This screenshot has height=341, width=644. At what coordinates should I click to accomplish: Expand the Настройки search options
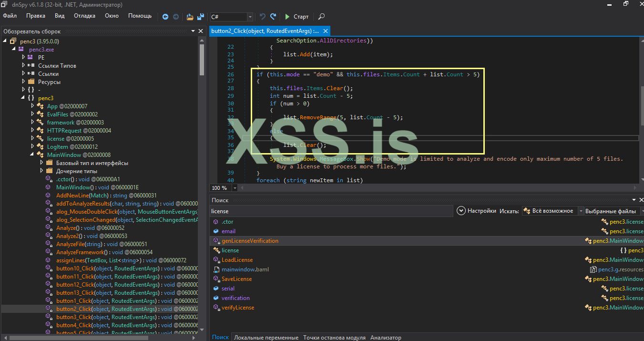coord(461,211)
